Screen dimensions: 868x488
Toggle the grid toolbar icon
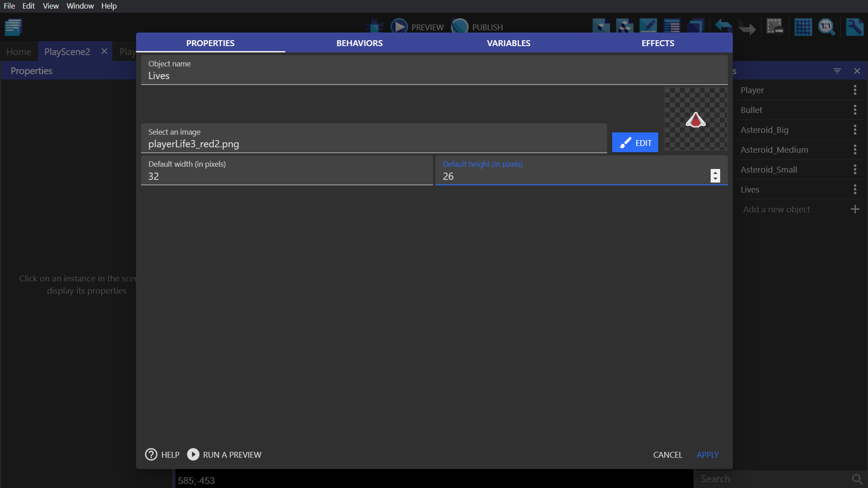[803, 27]
